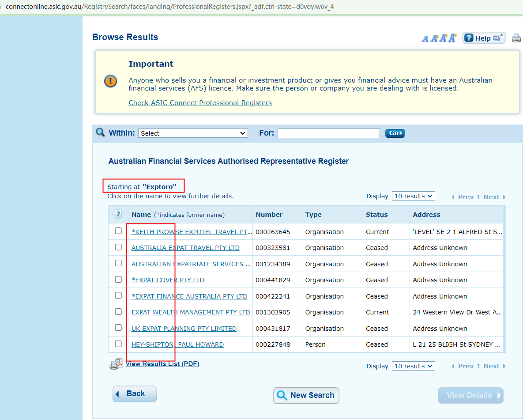Click inside the For search field
523x420 pixels.
328,133
